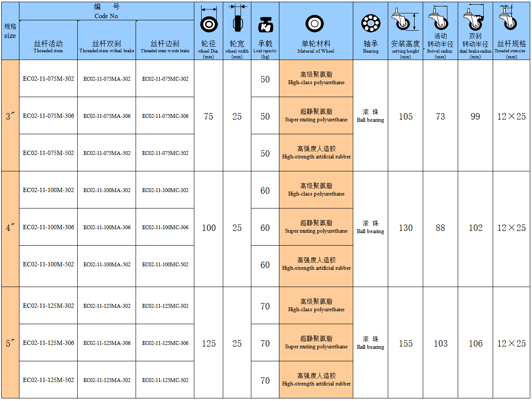Select code EC02-11-100M-306
The image size is (532, 401).
[x=48, y=227]
